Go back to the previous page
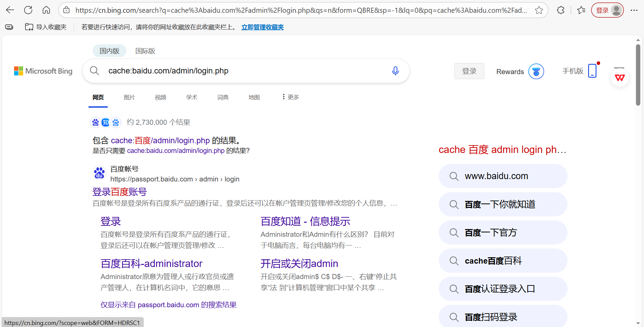644x327 pixels. [10, 10]
